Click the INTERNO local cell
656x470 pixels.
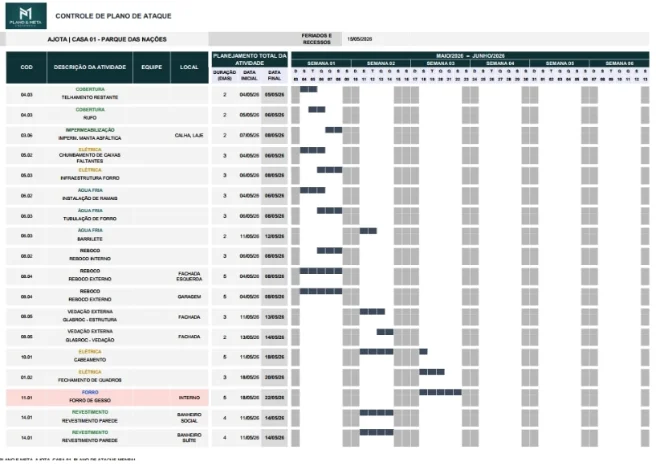(x=189, y=397)
